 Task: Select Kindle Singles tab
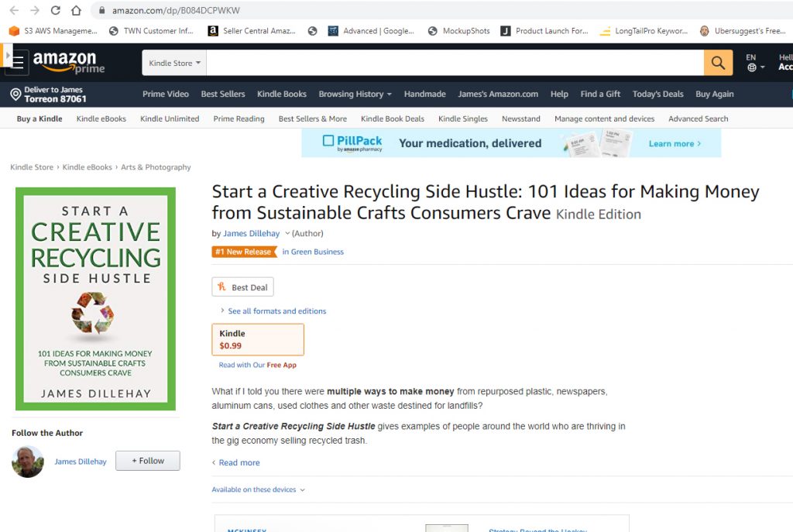(x=463, y=118)
